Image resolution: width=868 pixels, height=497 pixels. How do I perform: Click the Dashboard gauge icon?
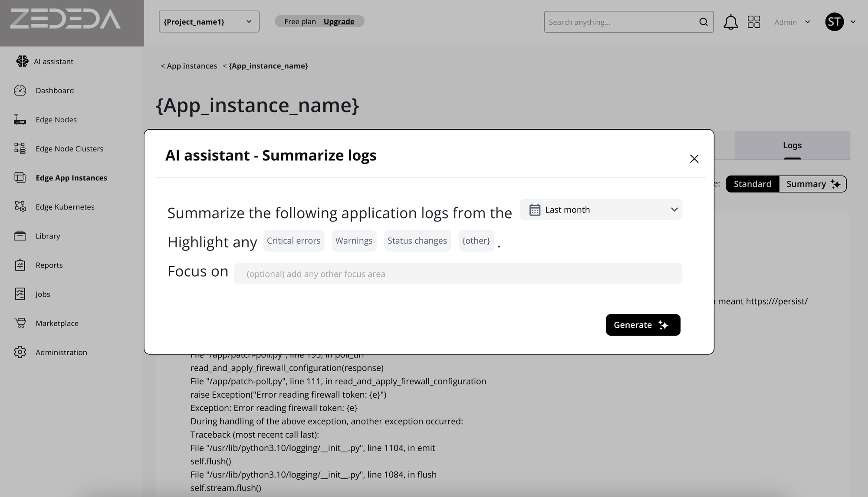click(x=20, y=90)
